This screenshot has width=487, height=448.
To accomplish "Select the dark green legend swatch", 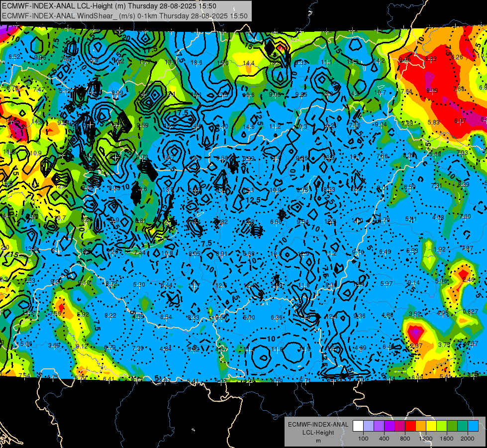I will tap(452, 426).
